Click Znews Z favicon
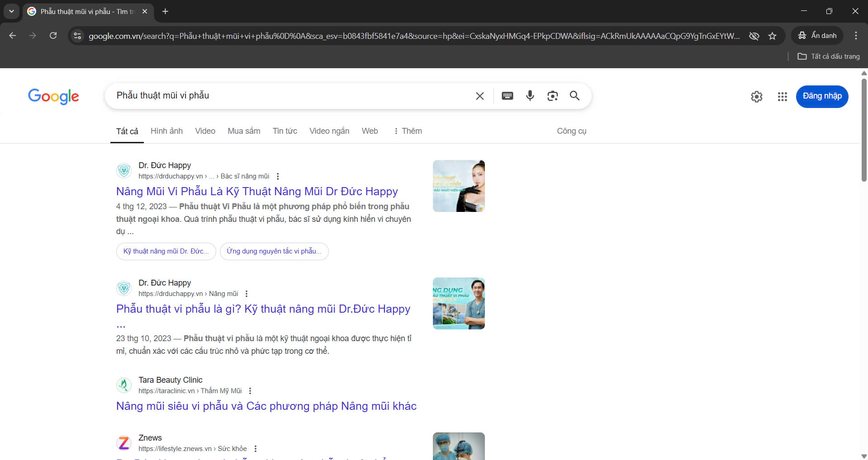This screenshot has width=868, height=460. click(124, 443)
